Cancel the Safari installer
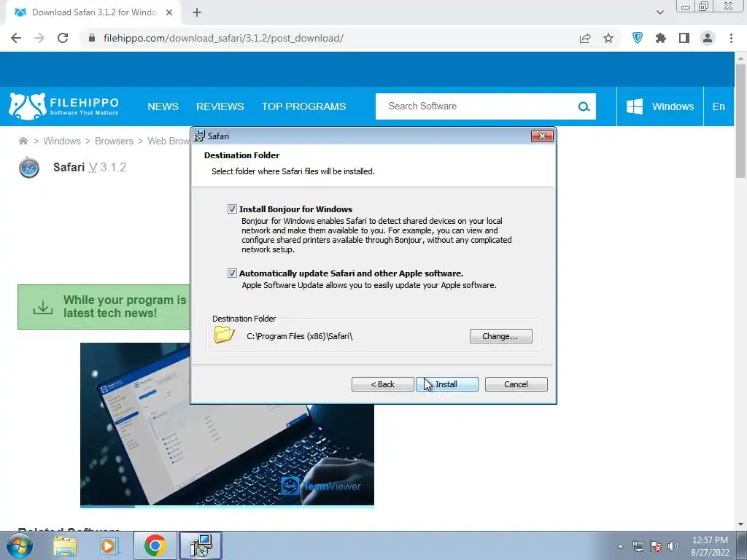The image size is (747, 560). (516, 384)
